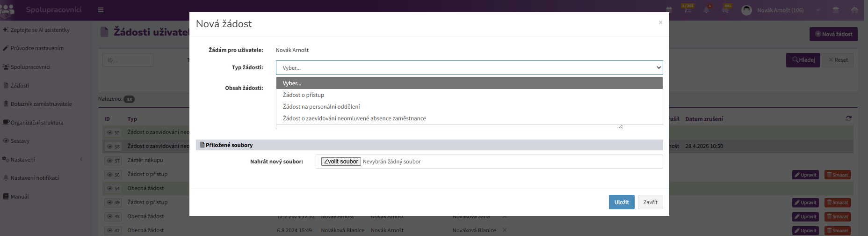Click Upravit in the request 42 row
The height and width of the screenshot is (236, 868).
click(x=805, y=230)
